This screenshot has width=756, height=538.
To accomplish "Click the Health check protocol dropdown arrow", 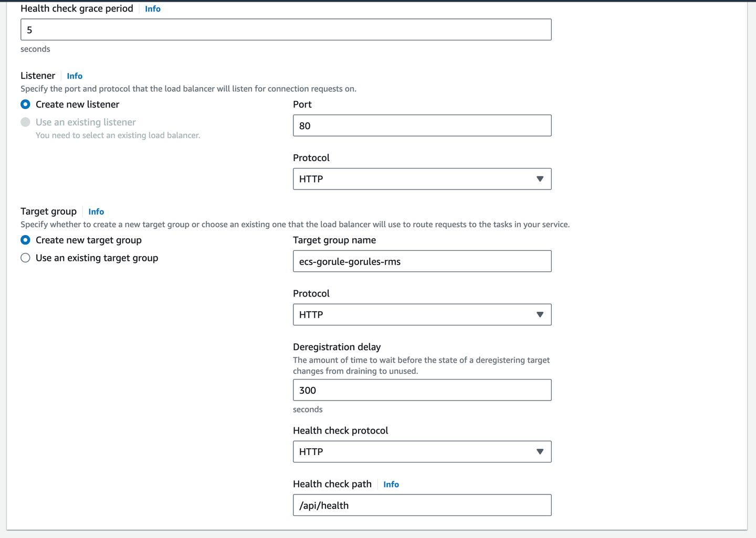I will (540, 451).
